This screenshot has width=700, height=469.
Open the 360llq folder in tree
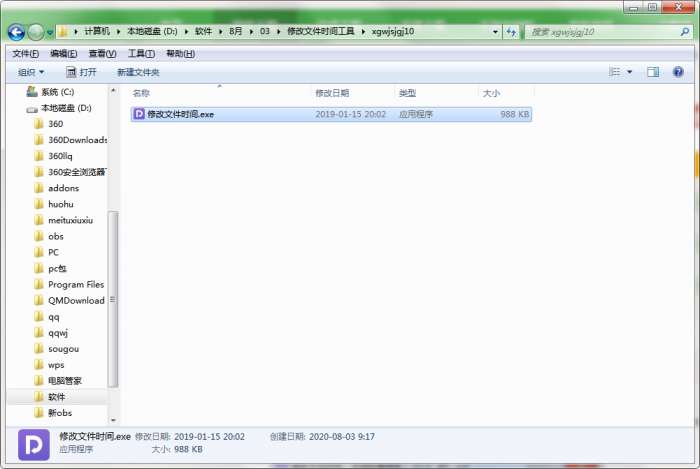[54, 156]
